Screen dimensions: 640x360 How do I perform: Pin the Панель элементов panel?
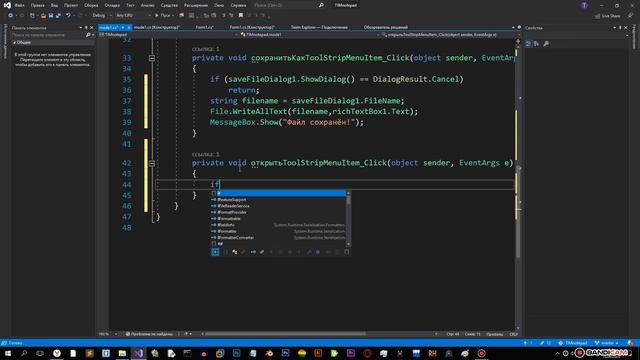[86, 28]
